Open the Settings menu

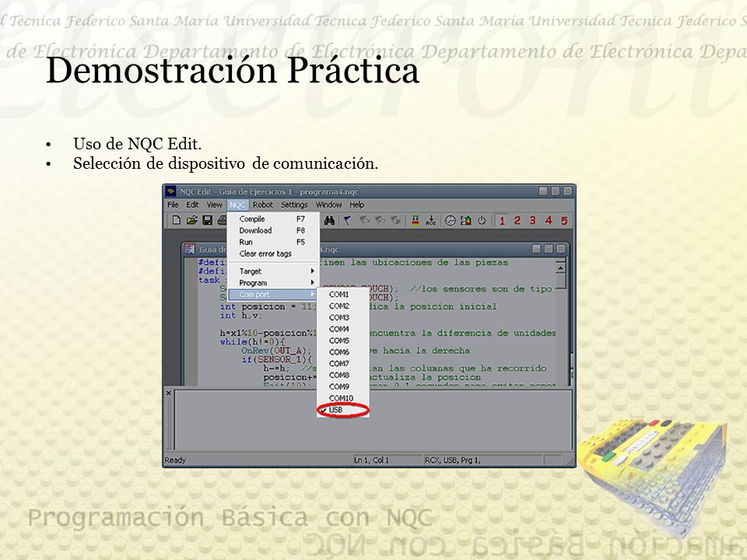pyautogui.click(x=294, y=205)
